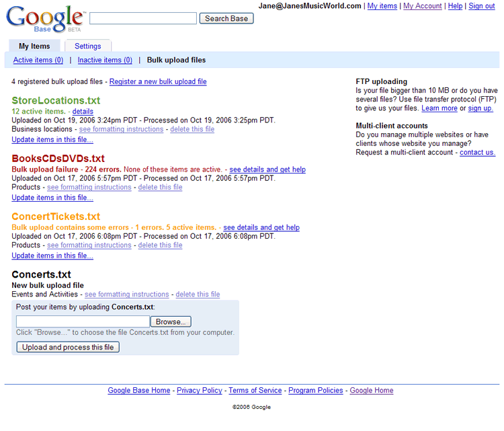Switch to the Settings tab

[88, 46]
